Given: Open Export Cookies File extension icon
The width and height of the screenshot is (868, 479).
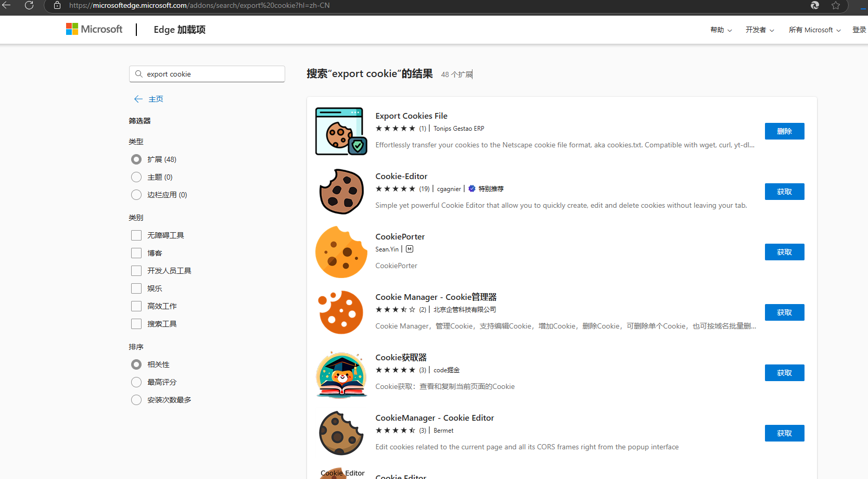Looking at the screenshot, I should point(341,131).
